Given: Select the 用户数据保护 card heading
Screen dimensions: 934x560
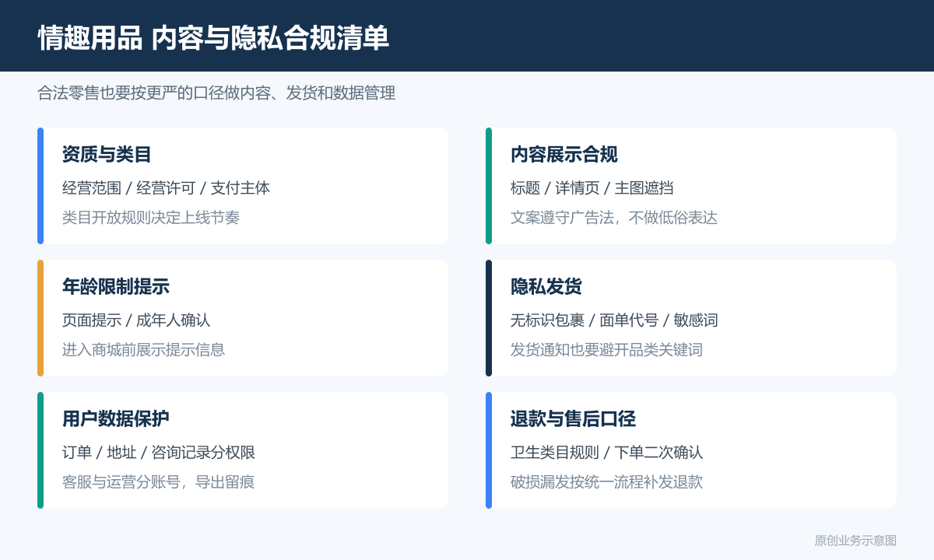Looking at the screenshot, I should click(x=116, y=418).
